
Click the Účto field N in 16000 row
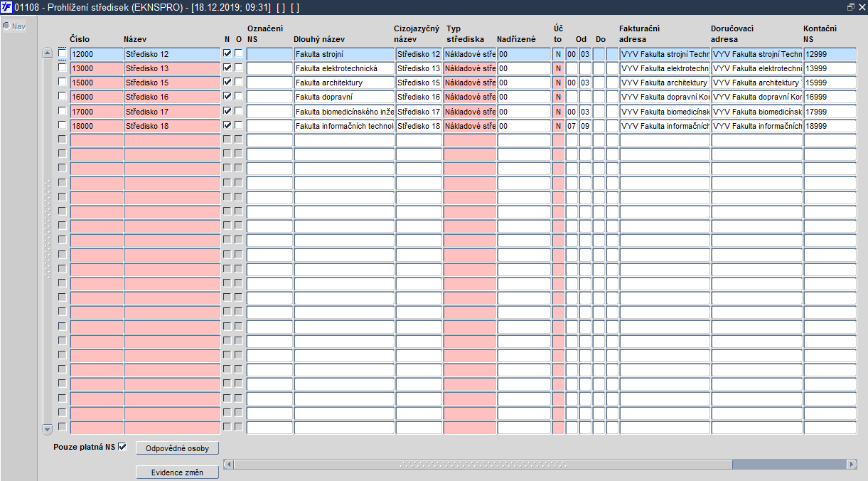[558, 97]
